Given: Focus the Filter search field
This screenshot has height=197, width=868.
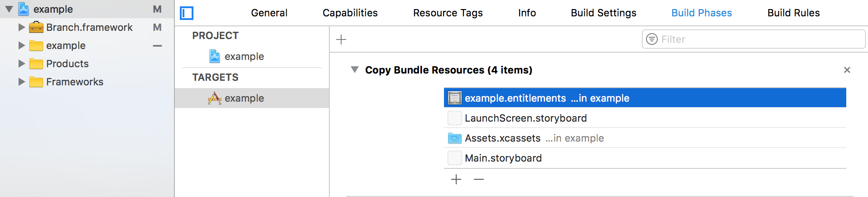Looking at the screenshot, I should [x=753, y=39].
